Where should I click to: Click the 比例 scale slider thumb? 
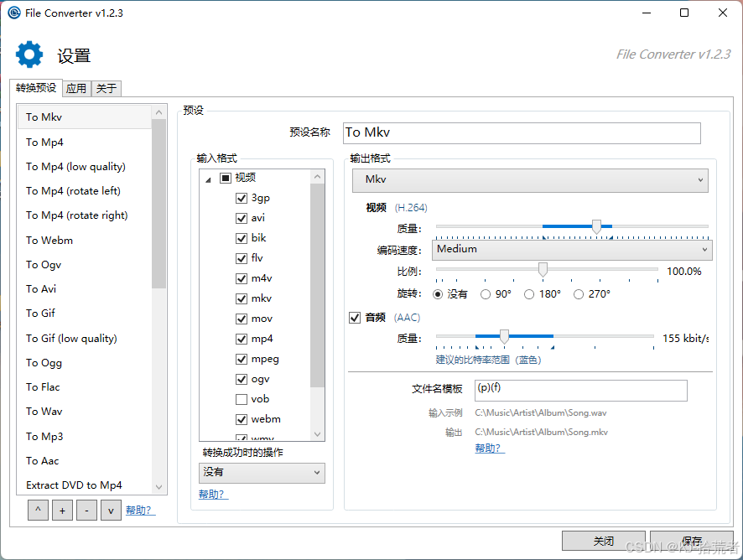click(543, 270)
